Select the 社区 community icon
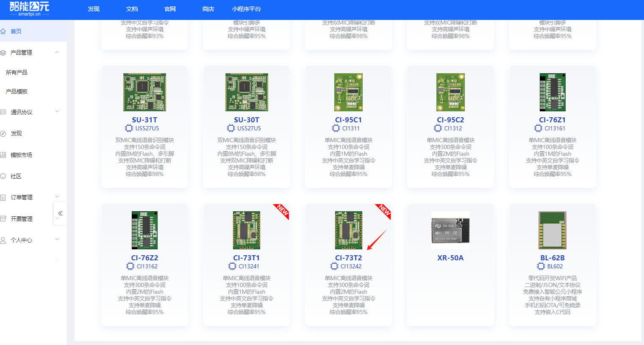 pyautogui.click(x=4, y=176)
